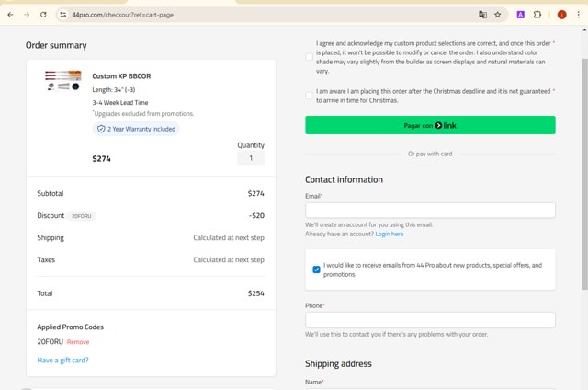Follow the Login here link

coord(389,235)
